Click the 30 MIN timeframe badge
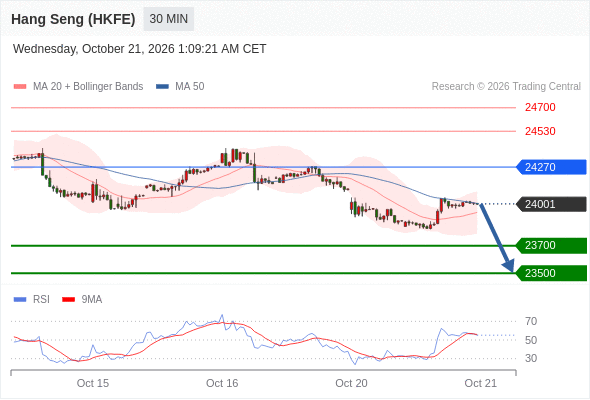The width and height of the screenshot is (590, 400). click(169, 19)
